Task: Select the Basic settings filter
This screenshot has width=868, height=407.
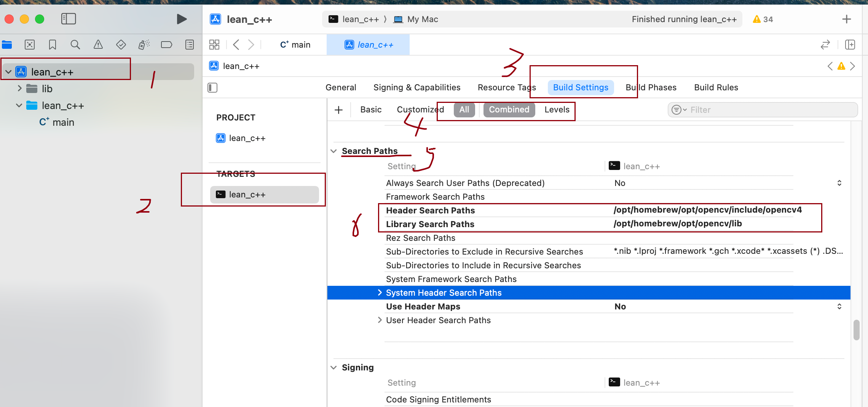Action: point(371,110)
